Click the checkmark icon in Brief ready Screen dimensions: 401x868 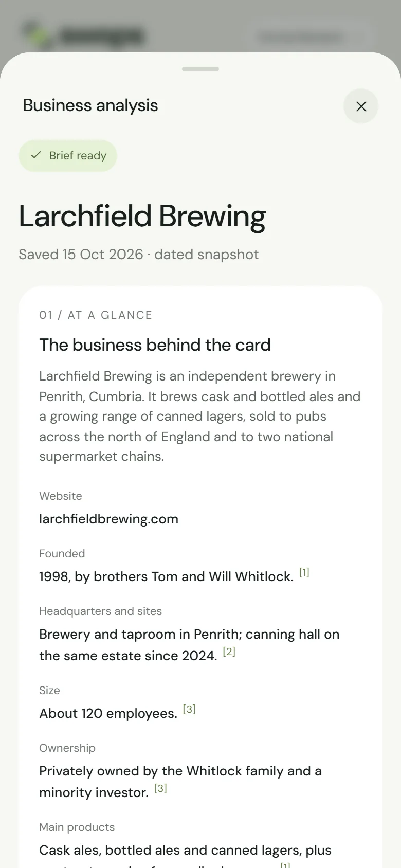click(x=36, y=155)
